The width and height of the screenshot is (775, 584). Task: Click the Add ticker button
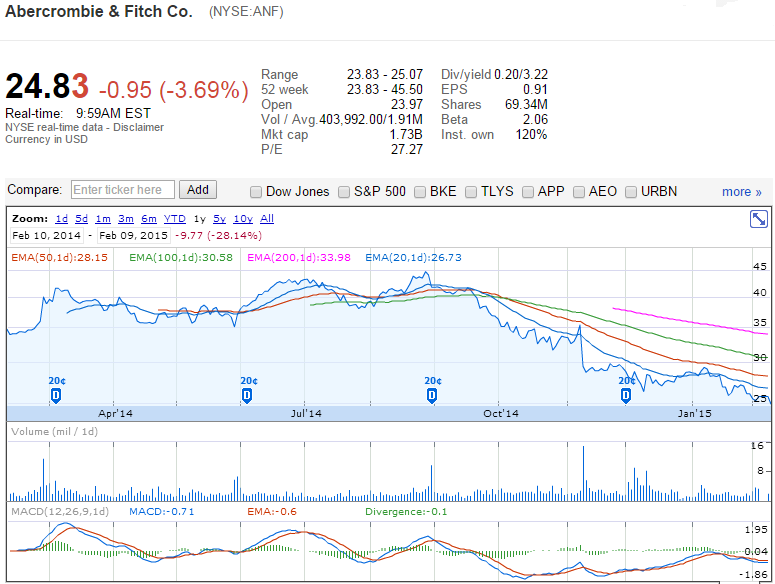pyautogui.click(x=198, y=190)
